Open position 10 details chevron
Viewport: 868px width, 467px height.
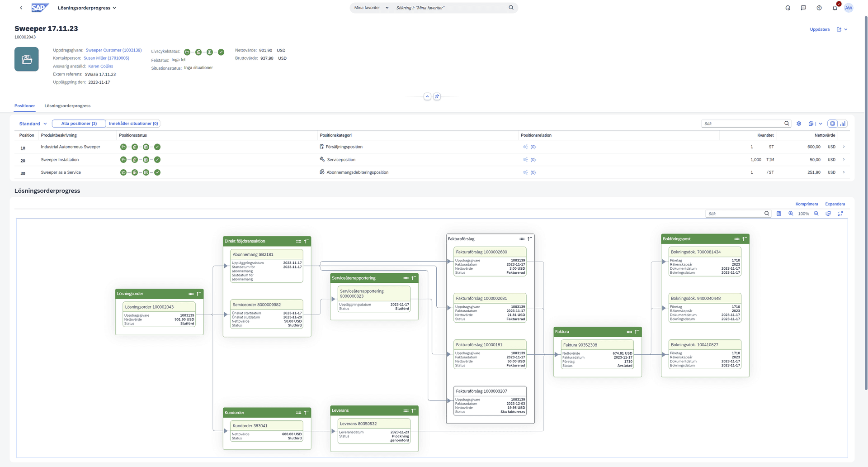pos(844,147)
